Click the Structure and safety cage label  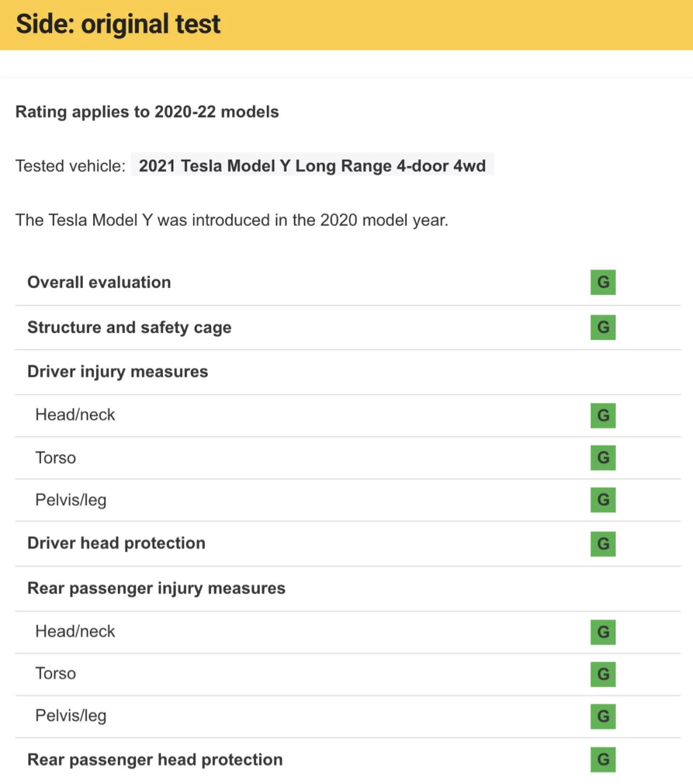[x=129, y=327]
